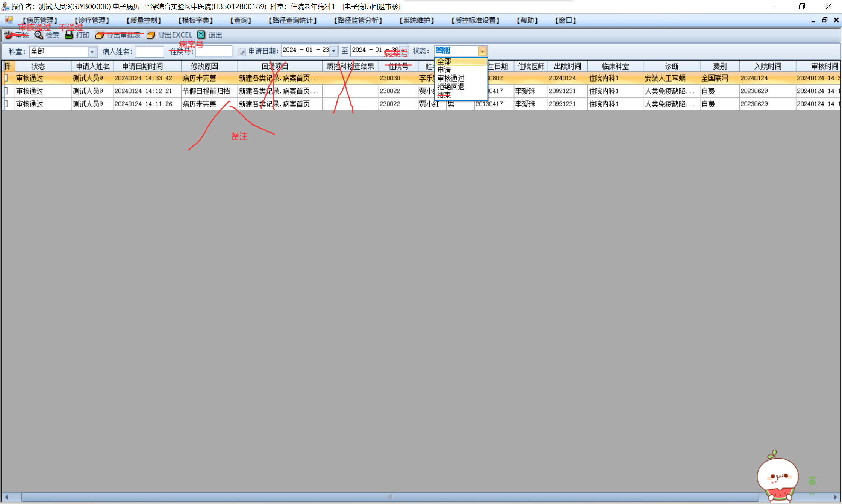Screen dimensions: 842x504
Task: Click the 审核 (audit) toolbar icon
Action: click(x=8, y=35)
